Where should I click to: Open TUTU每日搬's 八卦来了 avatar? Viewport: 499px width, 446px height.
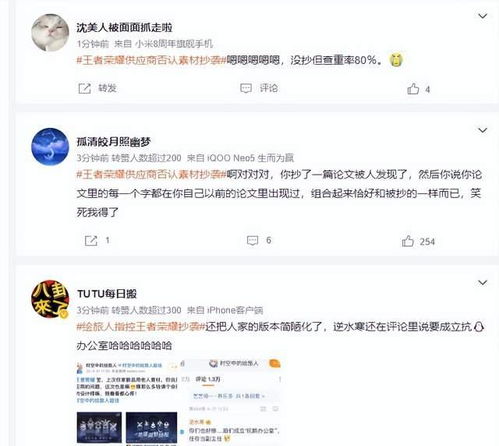[50, 299]
